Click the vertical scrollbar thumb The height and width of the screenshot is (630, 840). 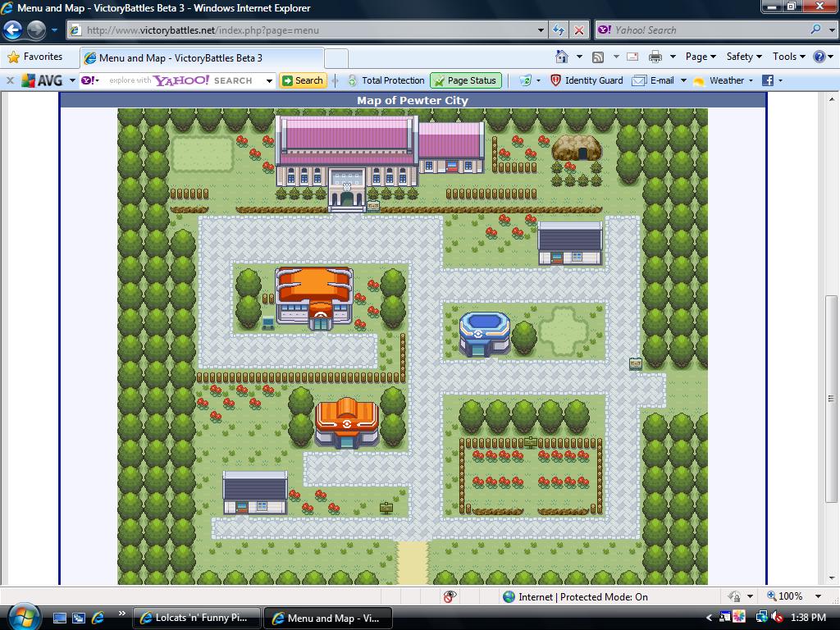(x=831, y=399)
